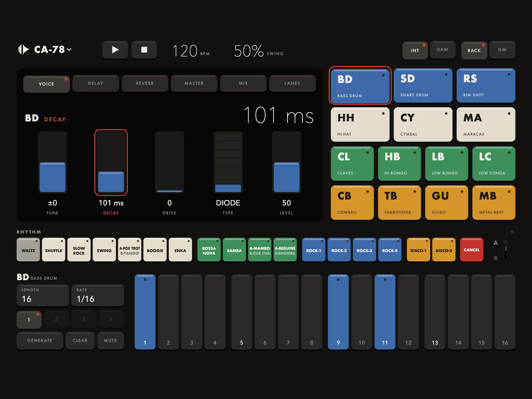Image resolution: width=532 pixels, height=399 pixels.
Task: Adjust the TUNE slider
Action: [52, 162]
